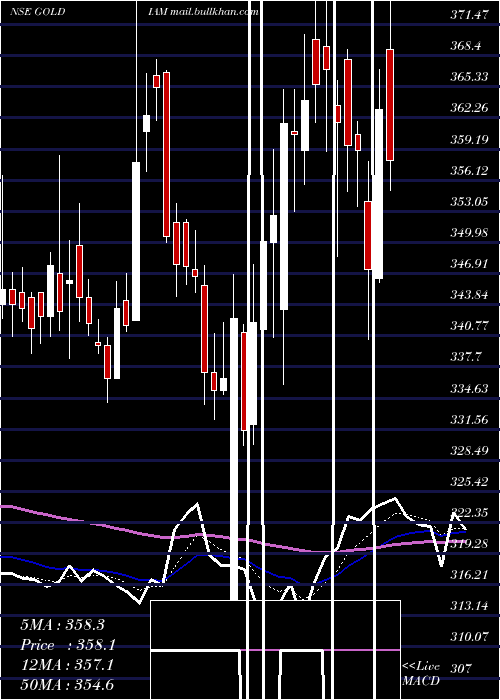The width and height of the screenshot is (500, 700).
Task: Select the Price : 358.1 readout
Action: click(x=68, y=645)
